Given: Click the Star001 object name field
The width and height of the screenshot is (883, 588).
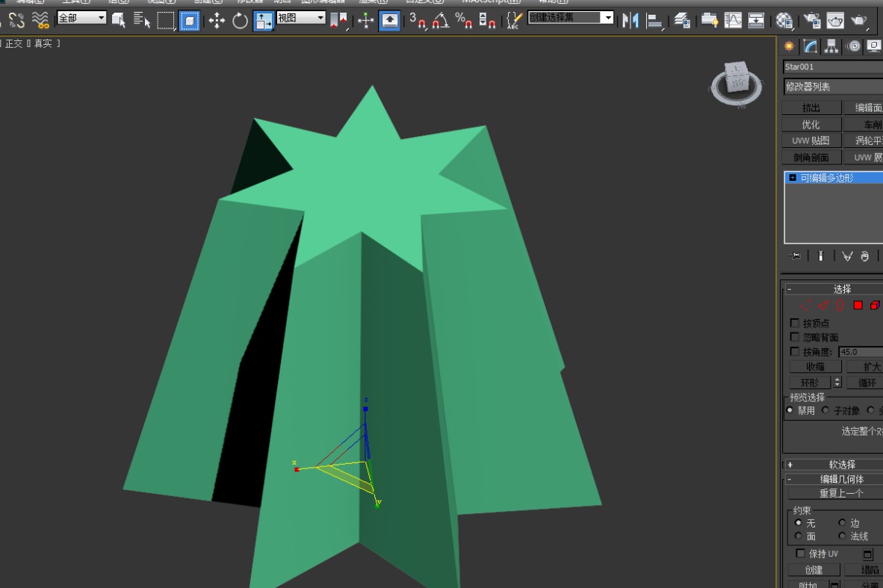Looking at the screenshot, I should (x=833, y=67).
